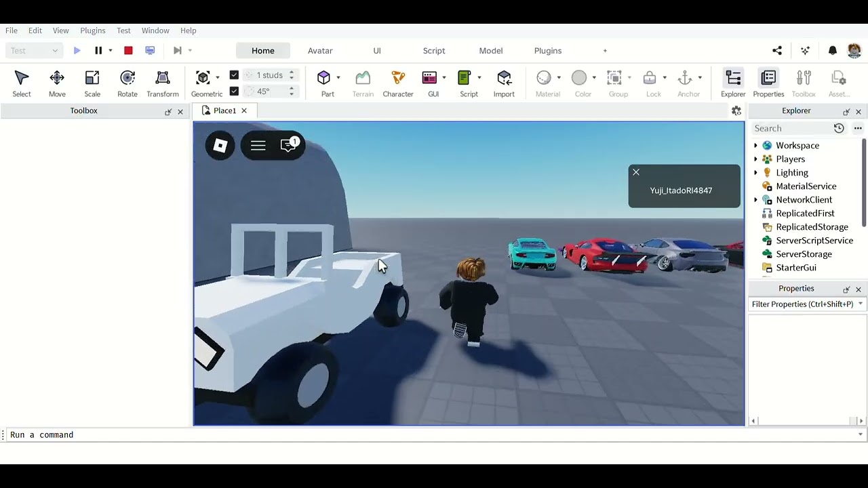This screenshot has height=488, width=868.
Task: Choose the Select tool
Action: click(22, 84)
